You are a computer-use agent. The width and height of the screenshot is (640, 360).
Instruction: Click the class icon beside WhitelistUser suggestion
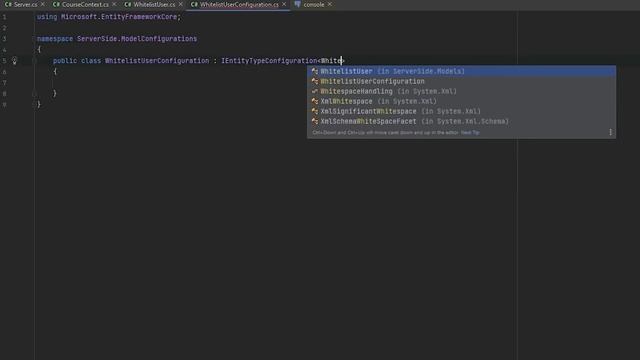point(315,71)
